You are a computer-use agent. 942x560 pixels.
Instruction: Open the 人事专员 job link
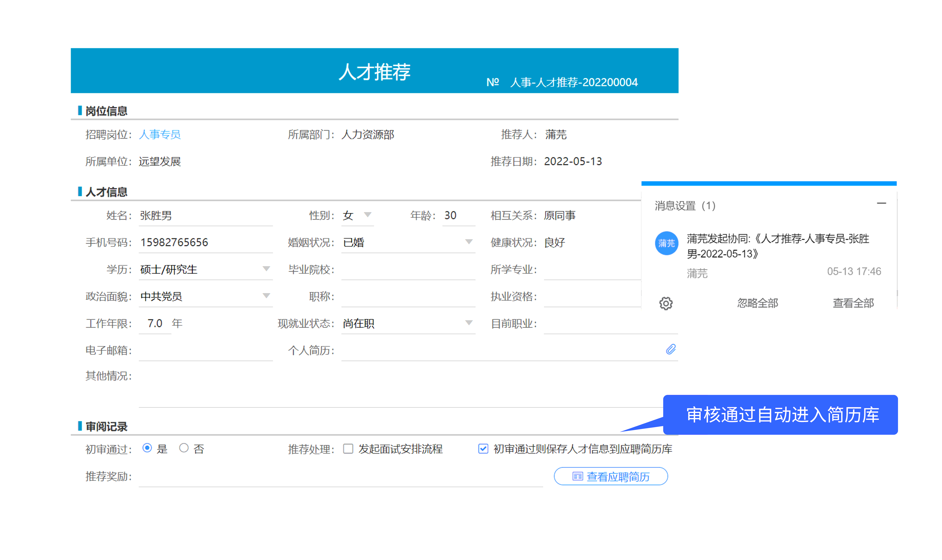[x=160, y=134]
